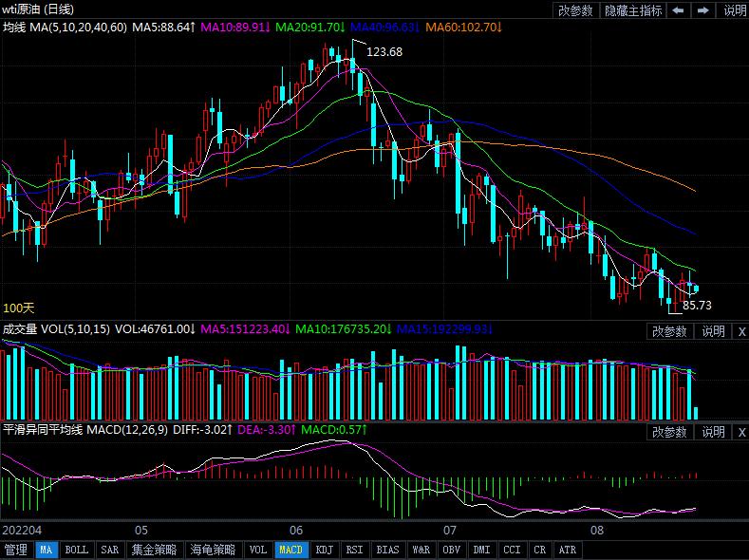Switch sub-chart to KDJ indicator
The height and width of the screenshot is (560, 749).
pos(324,550)
